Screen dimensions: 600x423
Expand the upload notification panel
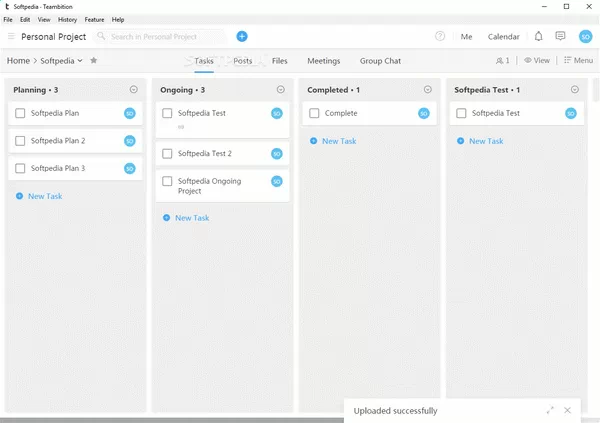coord(550,410)
